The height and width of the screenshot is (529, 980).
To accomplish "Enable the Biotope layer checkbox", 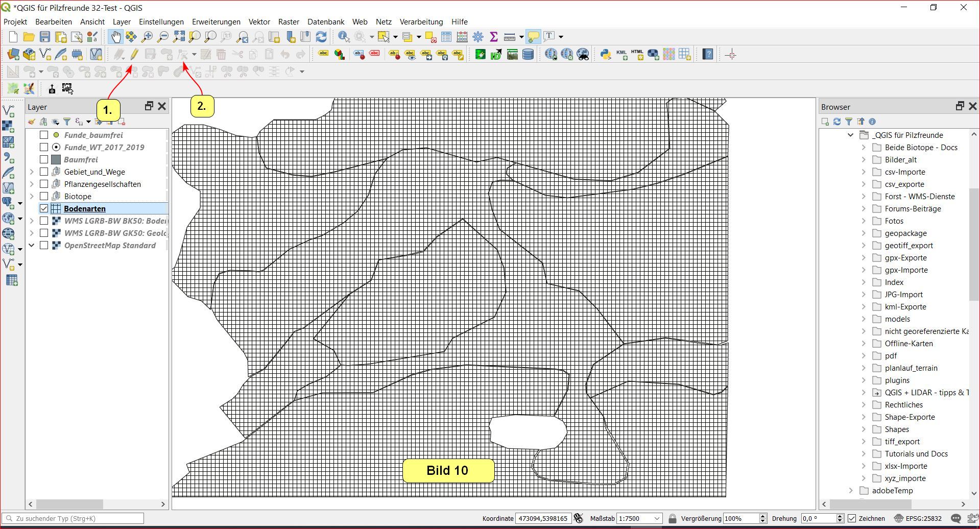I will (44, 196).
